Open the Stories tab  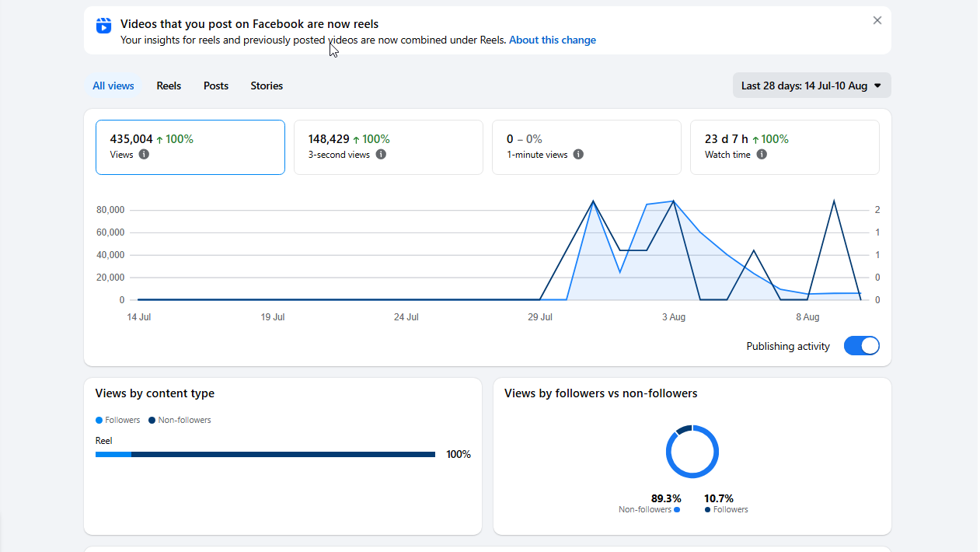pyautogui.click(x=267, y=86)
